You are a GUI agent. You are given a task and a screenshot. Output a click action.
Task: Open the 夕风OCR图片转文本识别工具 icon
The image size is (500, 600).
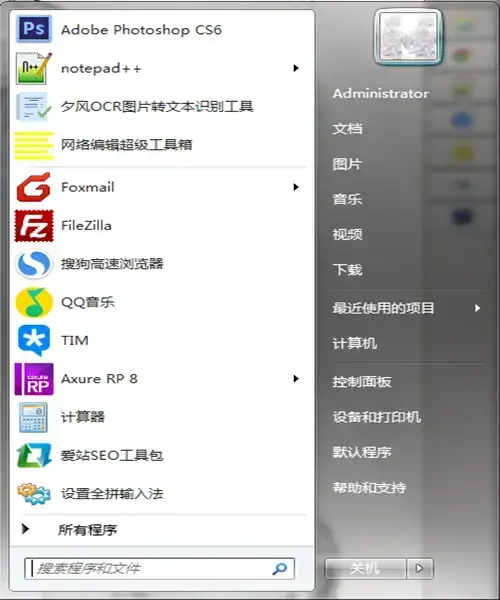point(34,107)
